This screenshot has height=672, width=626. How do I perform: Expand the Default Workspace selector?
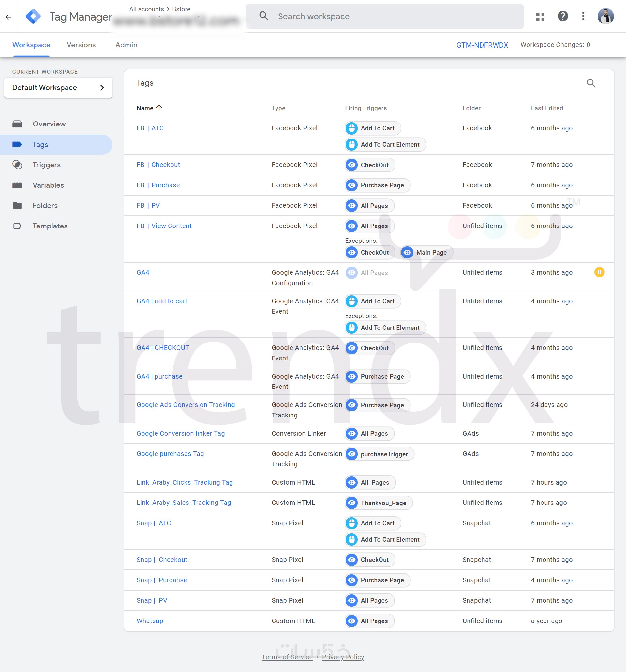(58, 88)
